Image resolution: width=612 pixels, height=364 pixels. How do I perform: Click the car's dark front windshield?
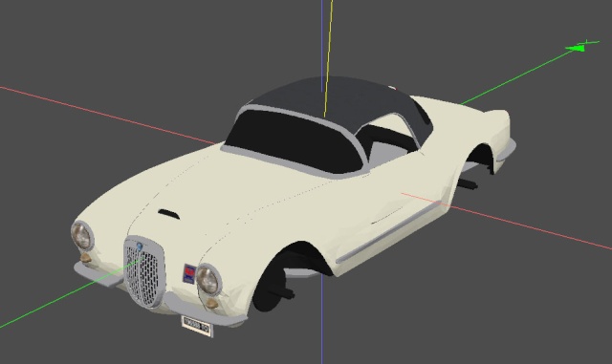(x=295, y=140)
